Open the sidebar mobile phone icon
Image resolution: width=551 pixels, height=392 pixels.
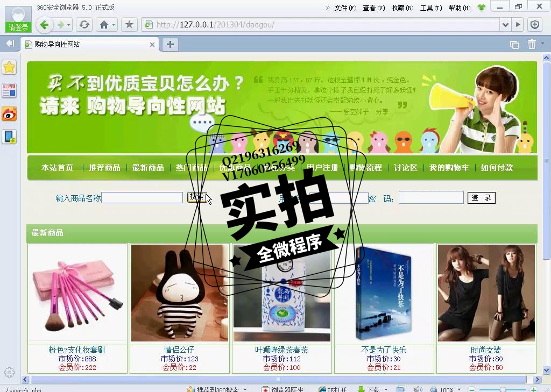click(10, 137)
